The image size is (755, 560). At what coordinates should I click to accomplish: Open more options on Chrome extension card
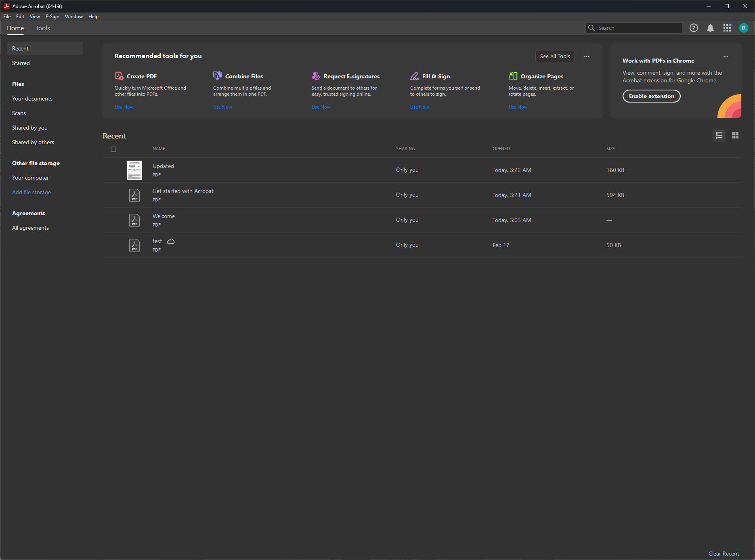point(726,57)
